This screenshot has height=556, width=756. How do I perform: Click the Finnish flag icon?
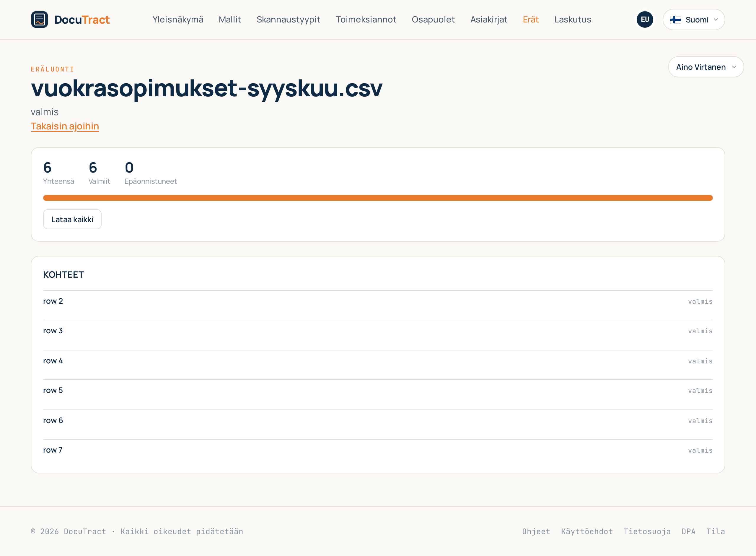coord(675,20)
